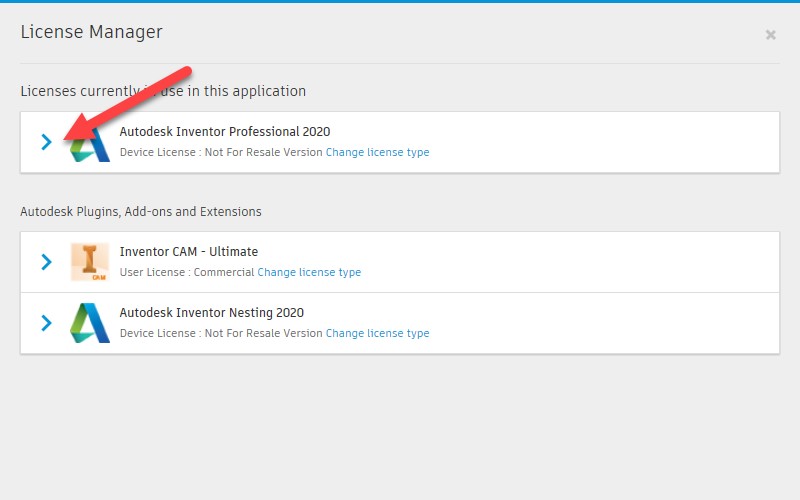
Task: Expand the Autodesk Inventor Nesting 2020 entry
Action: pos(46,322)
